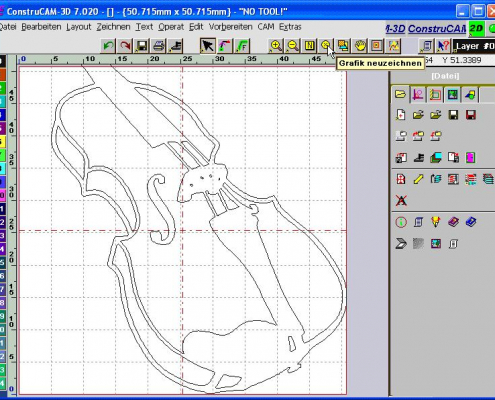Click the open folder icon next to new document
The image size is (495, 400).
point(418,115)
